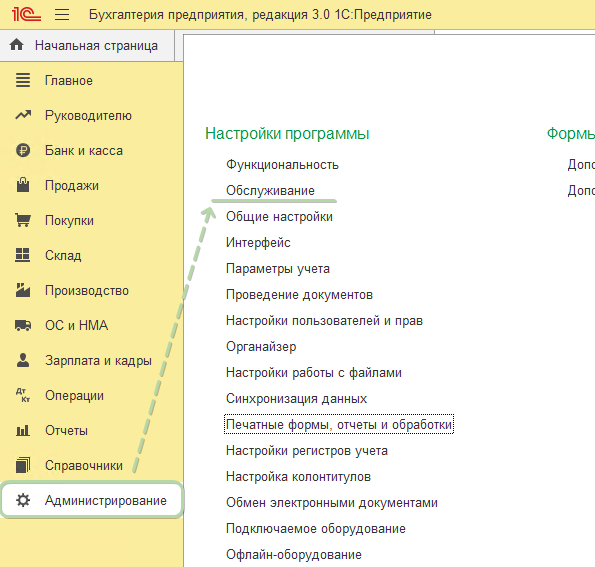
Task: Open Синхронизация данных
Action: click(x=296, y=399)
